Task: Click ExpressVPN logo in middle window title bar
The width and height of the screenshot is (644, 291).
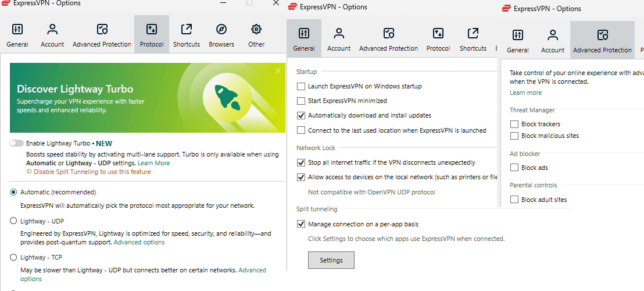Action: 292,6
